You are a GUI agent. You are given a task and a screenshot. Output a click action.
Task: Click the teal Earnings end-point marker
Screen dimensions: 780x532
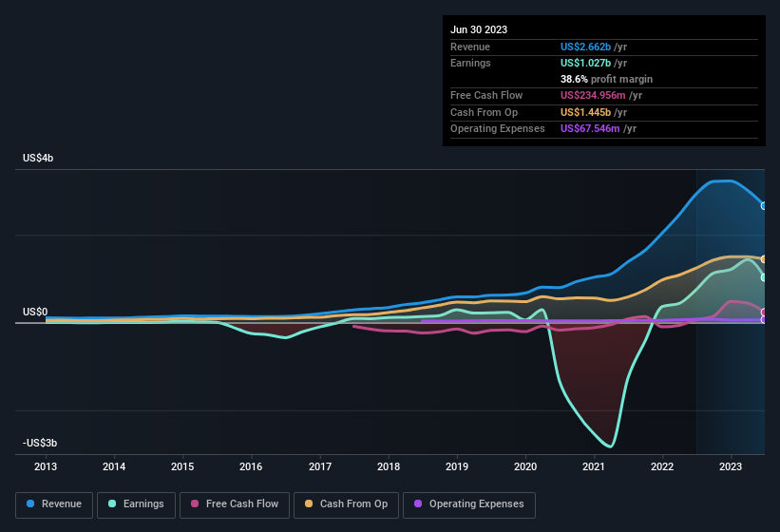[764, 277]
